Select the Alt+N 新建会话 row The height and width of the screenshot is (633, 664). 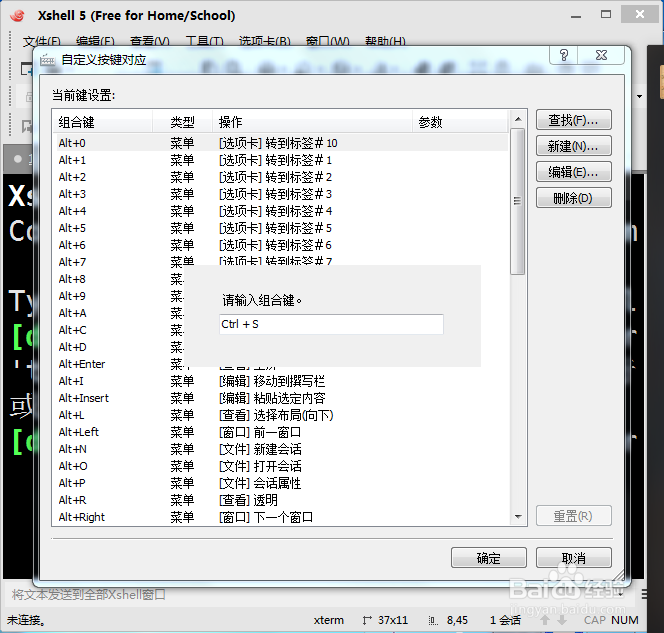[x=281, y=449]
